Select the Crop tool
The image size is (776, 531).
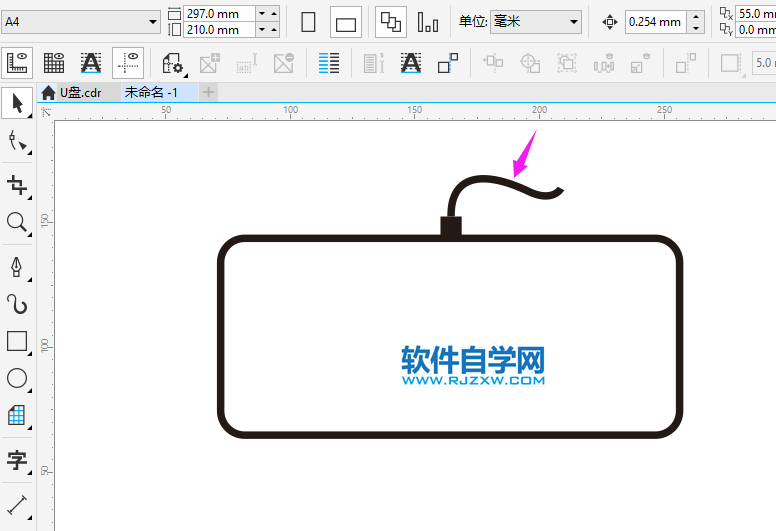click(17, 184)
